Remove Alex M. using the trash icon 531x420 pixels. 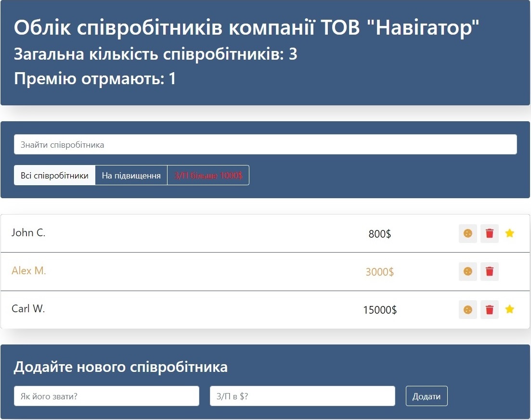coord(489,271)
